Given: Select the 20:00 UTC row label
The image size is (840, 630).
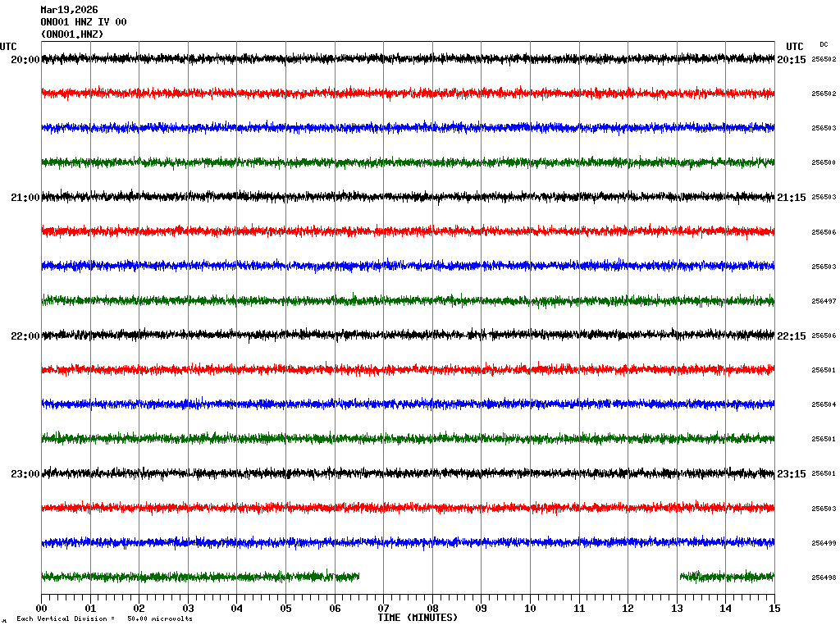Looking at the screenshot, I should tap(25, 60).
